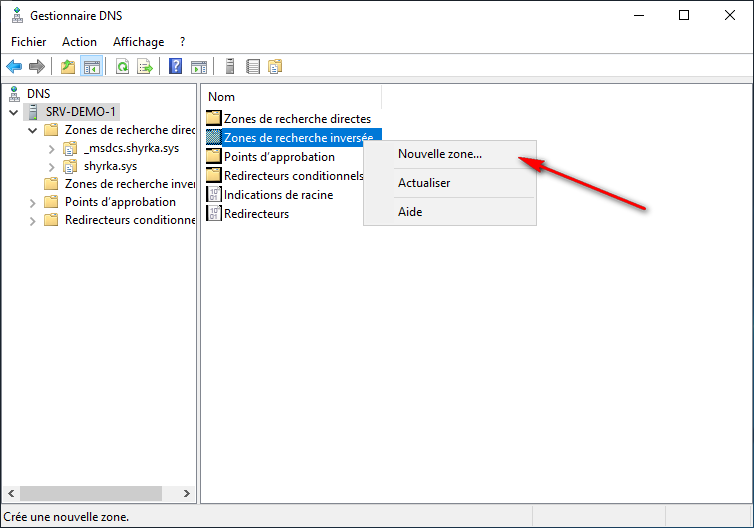Expand the _msdcs.shyrka.sys zone
The image size is (754, 528).
click(52, 148)
